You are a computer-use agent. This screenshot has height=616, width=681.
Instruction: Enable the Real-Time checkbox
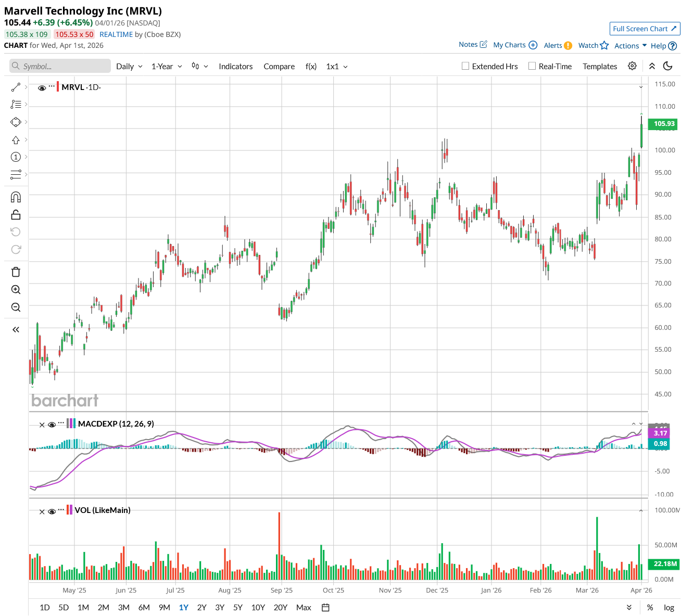pyautogui.click(x=532, y=66)
